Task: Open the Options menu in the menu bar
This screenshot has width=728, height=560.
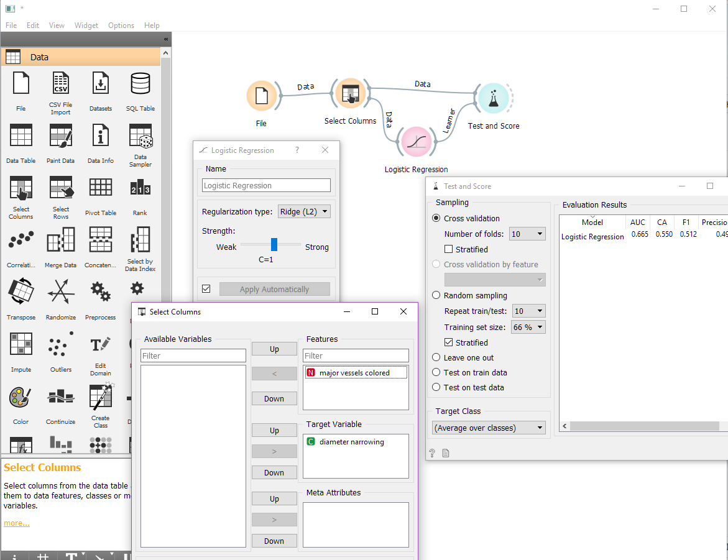Action: click(x=121, y=25)
